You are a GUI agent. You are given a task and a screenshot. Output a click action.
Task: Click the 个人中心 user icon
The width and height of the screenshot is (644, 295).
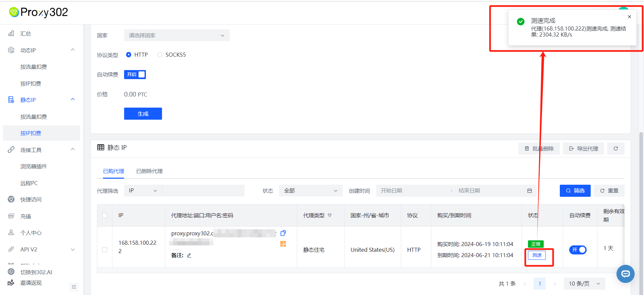click(11, 232)
